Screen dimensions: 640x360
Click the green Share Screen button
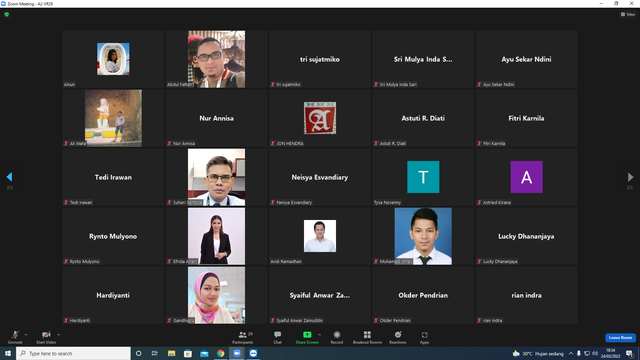click(x=307, y=337)
